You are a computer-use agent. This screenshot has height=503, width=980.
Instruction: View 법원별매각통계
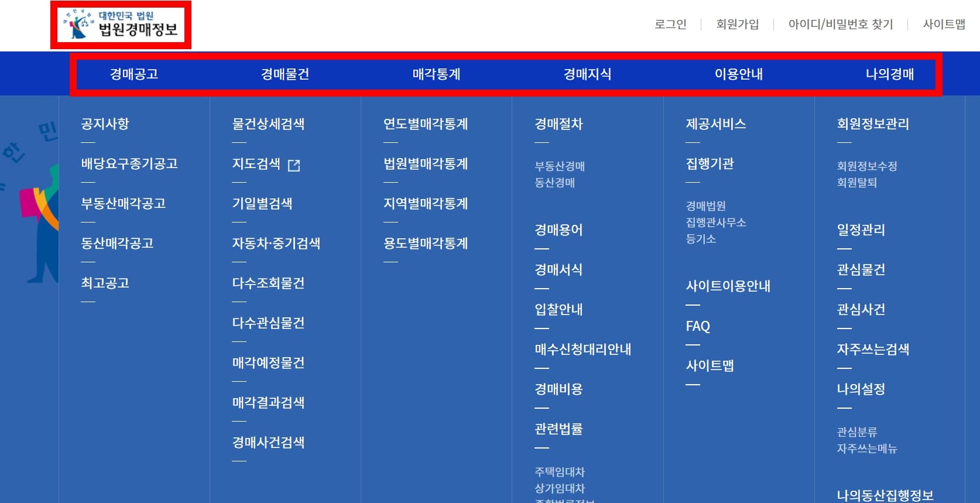click(x=426, y=163)
